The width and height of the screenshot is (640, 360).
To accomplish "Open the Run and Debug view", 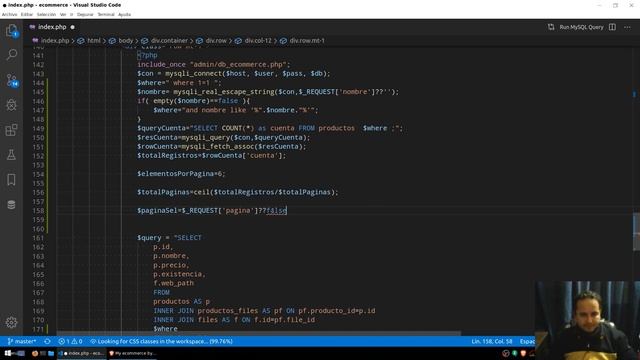I will pos(11,105).
